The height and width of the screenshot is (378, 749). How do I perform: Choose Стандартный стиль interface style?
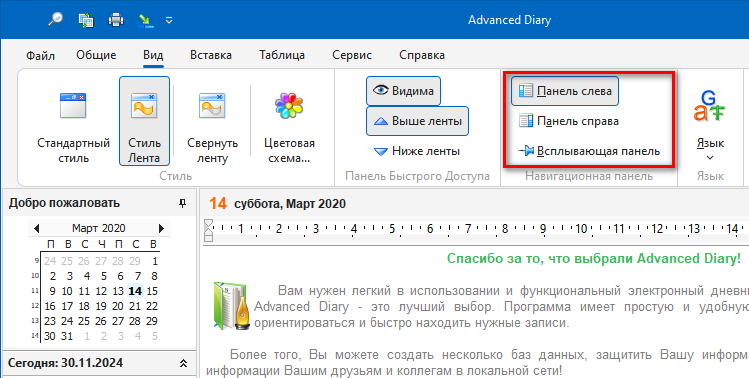pos(73,121)
